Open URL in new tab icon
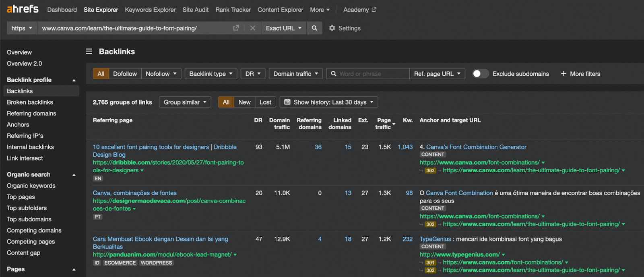This screenshot has height=277, width=644. pos(236,28)
